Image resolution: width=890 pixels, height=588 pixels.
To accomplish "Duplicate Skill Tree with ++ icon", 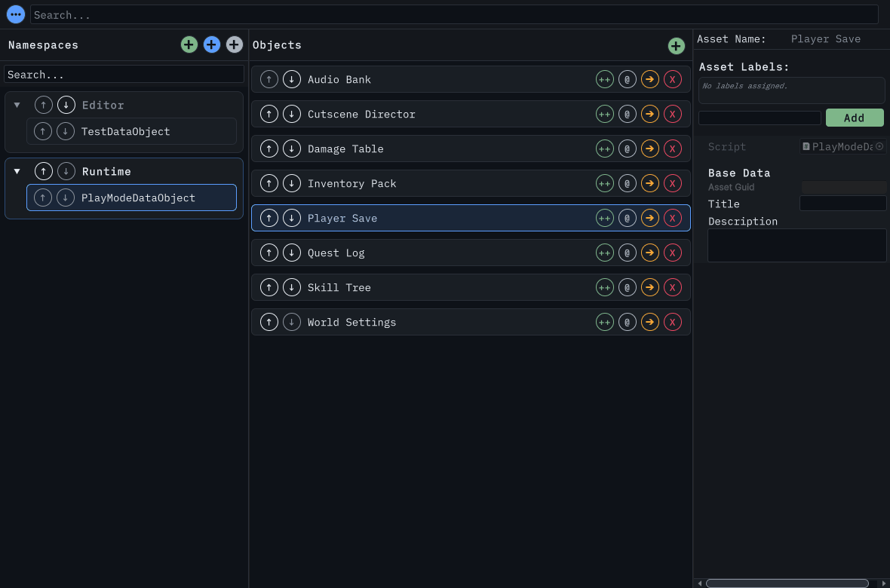I will click(604, 287).
